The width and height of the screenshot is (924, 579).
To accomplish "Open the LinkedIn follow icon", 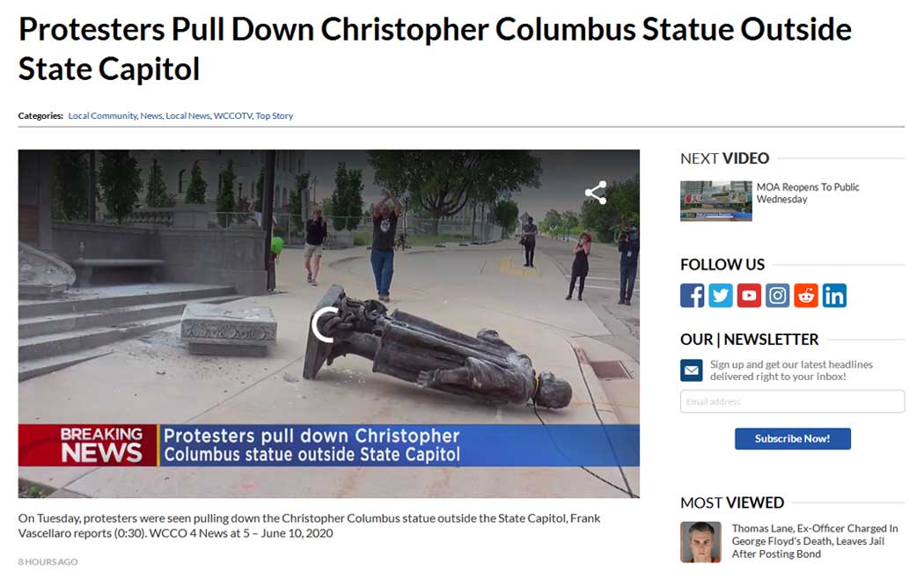I will 834,295.
